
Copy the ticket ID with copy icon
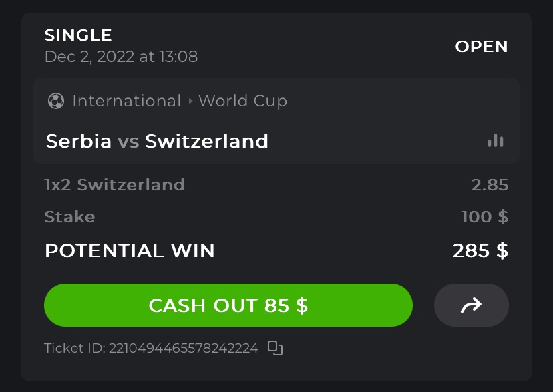275,347
